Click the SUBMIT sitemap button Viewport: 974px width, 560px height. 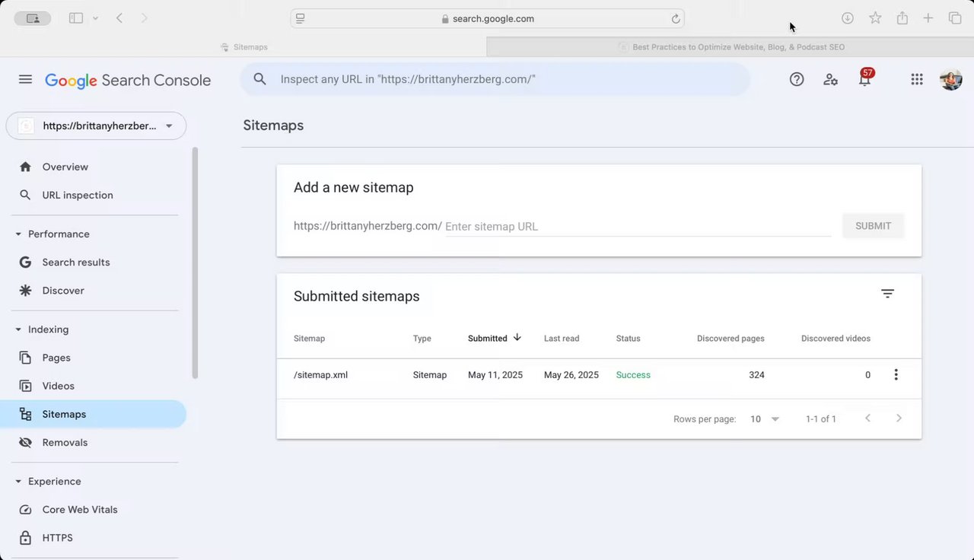(873, 226)
